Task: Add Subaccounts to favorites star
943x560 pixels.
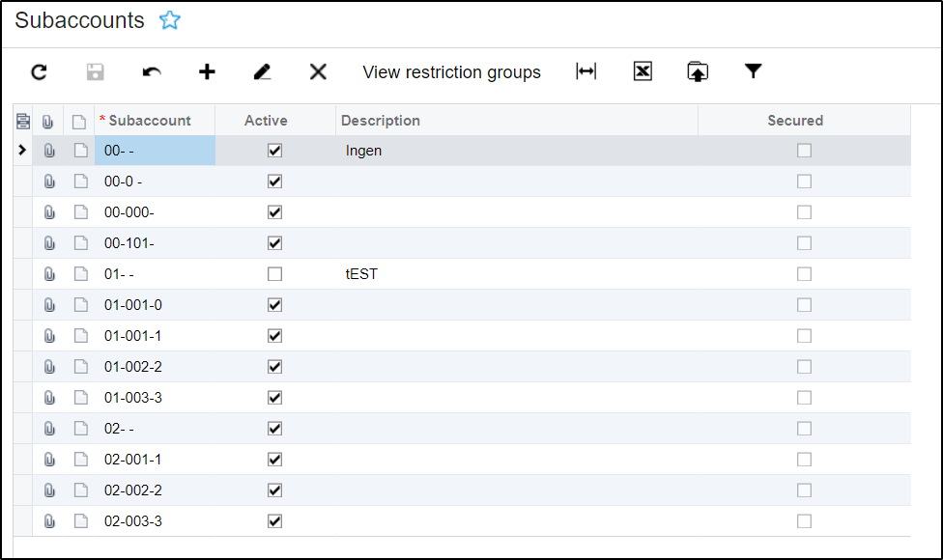Action: [170, 20]
